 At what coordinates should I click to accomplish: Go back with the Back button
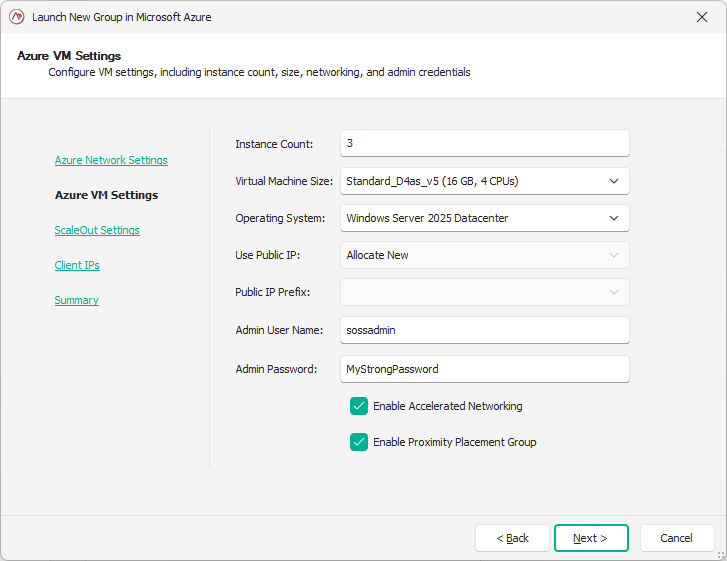[x=512, y=538]
